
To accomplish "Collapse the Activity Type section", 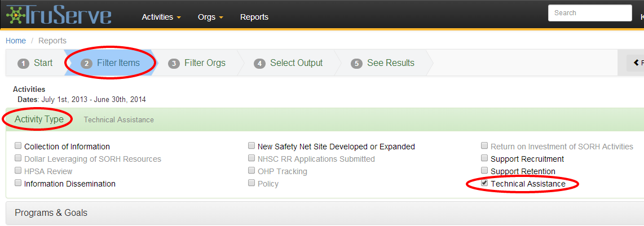I will (x=39, y=119).
